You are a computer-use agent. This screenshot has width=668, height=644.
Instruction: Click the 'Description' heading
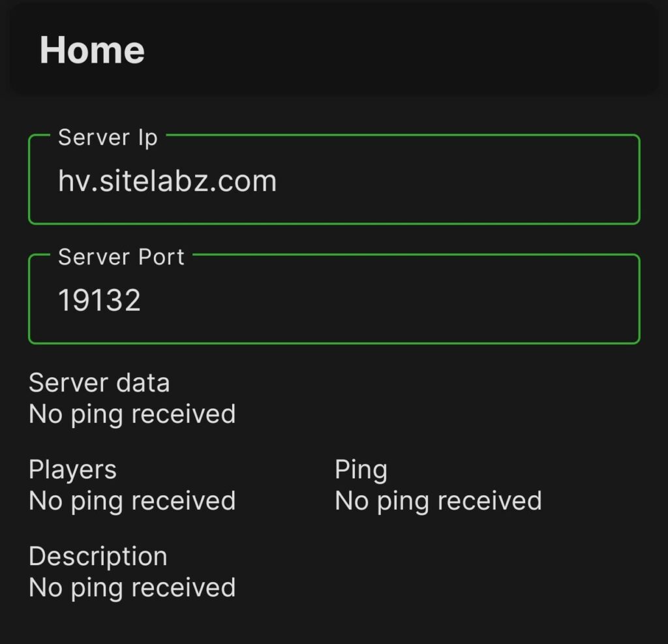tap(98, 557)
